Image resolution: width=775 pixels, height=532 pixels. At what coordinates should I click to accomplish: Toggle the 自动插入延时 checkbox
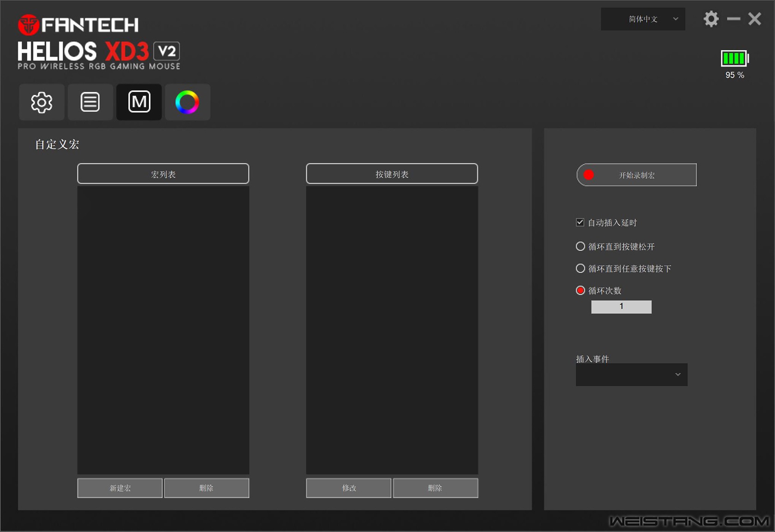(580, 222)
